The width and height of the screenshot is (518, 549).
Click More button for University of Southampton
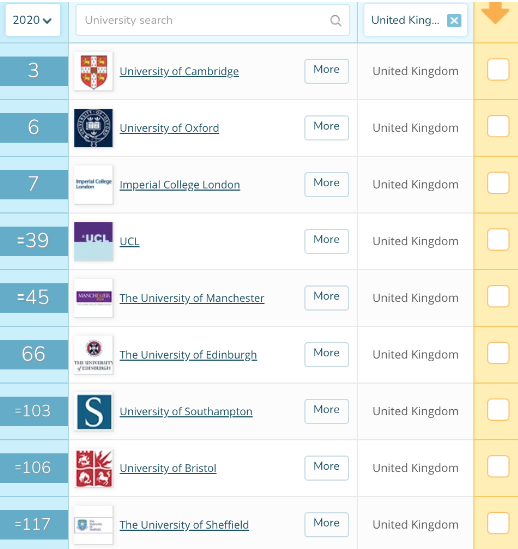click(326, 411)
